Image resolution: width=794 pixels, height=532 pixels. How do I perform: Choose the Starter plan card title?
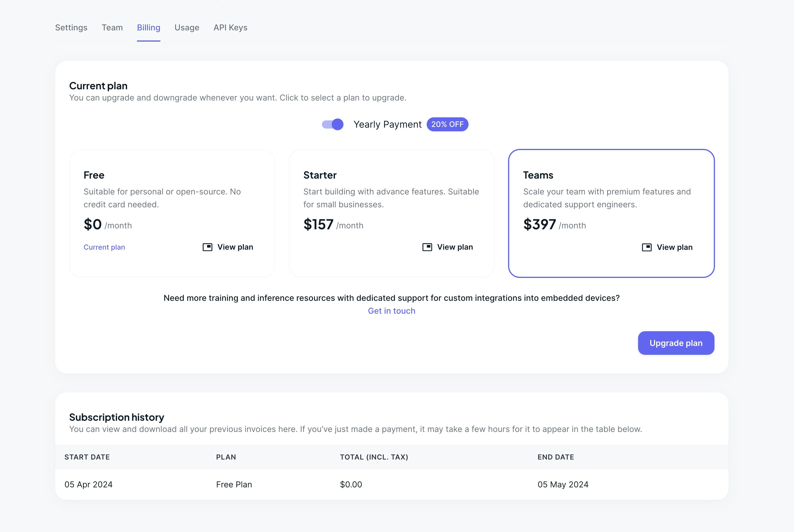320,175
